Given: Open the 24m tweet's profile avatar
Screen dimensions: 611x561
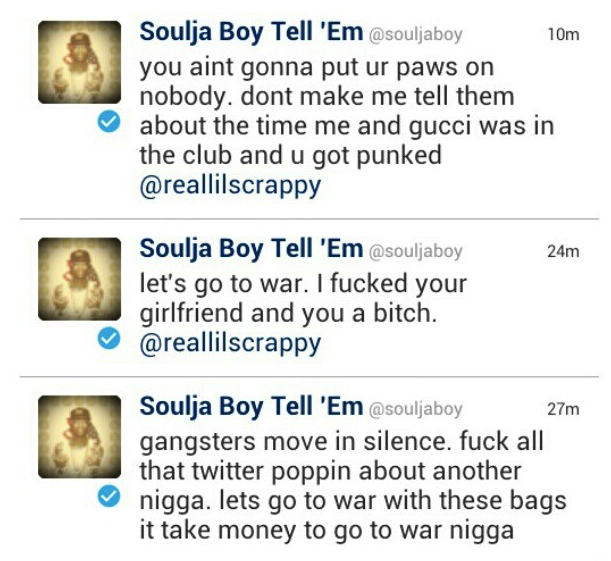Looking at the screenshot, I should [79, 279].
